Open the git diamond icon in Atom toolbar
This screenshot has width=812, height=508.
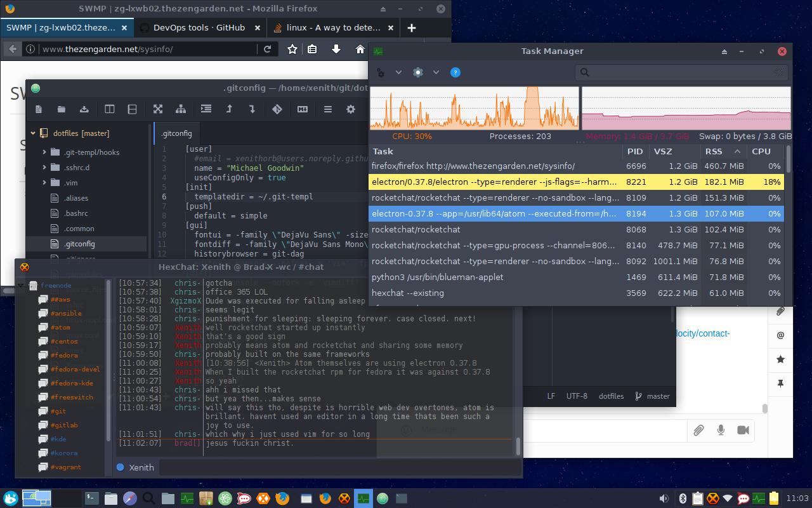(x=277, y=109)
